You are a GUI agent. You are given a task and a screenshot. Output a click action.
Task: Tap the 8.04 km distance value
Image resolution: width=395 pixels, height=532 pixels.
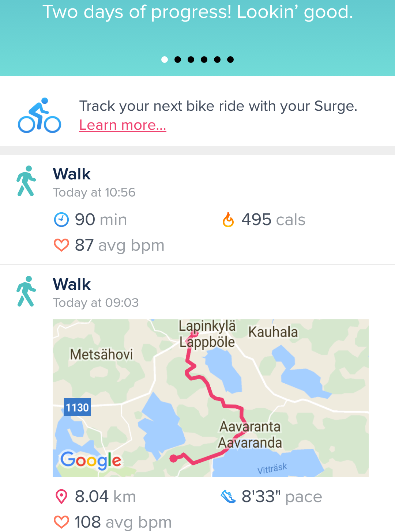pyautogui.click(x=105, y=497)
